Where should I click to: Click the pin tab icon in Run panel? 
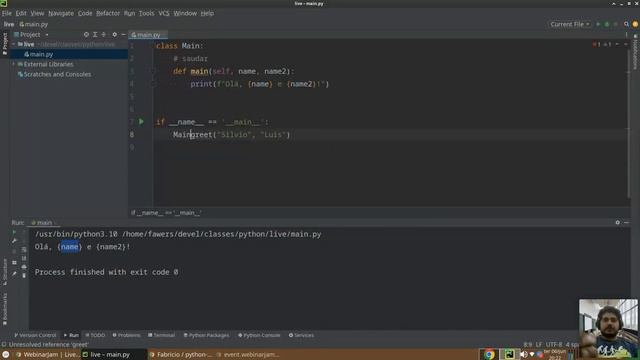click(x=14, y=273)
